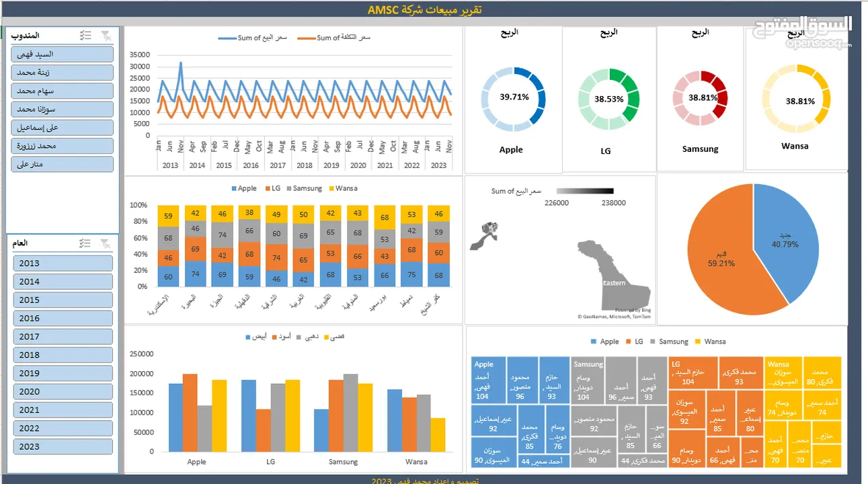Filter by representative سوزانا محمد
Viewport: 868px width, 484px height.
coord(63,109)
